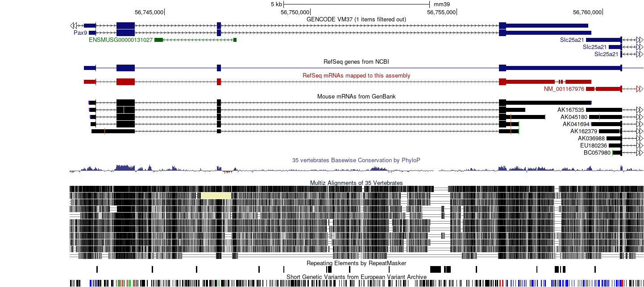Viewport: 644px width, 287px height.
Task: Click the 56,760,000 ruler coordinate
Action: [x=587, y=12]
